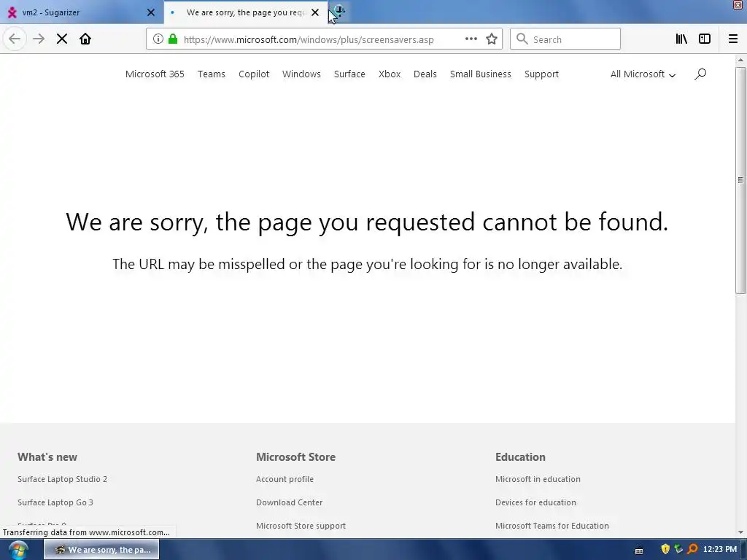747x560 pixels.
Task: Open Microsoft Teams for Education link
Action: [551, 526]
